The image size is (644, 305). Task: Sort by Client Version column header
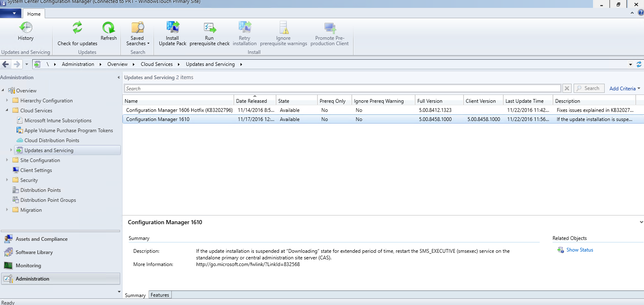point(483,101)
